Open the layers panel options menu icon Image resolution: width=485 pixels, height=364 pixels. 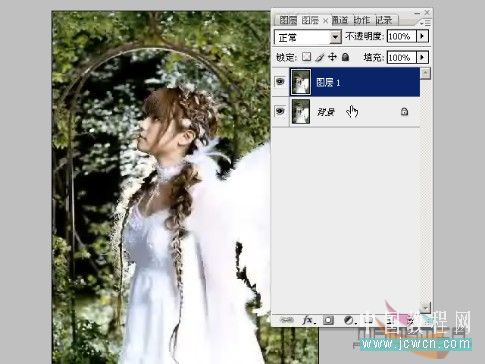tap(425, 23)
